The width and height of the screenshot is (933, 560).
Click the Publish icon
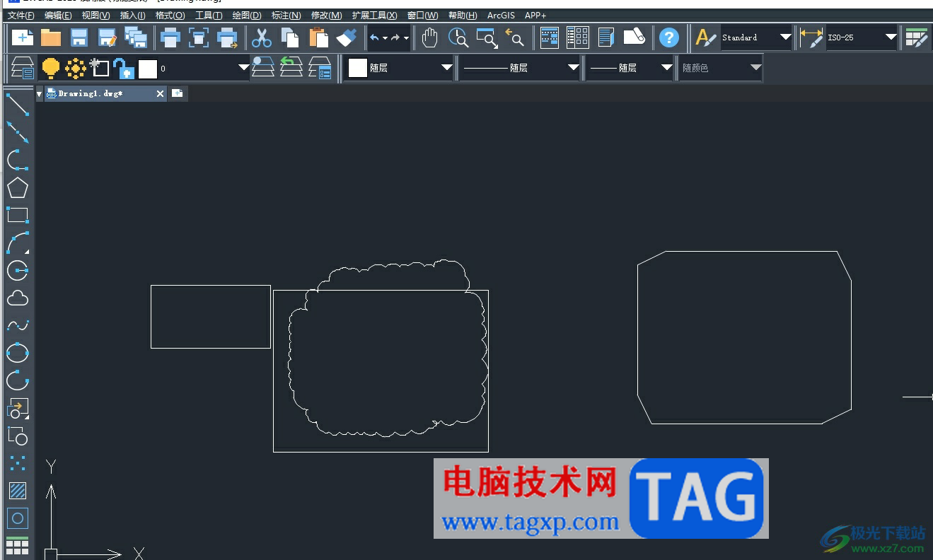[227, 37]
